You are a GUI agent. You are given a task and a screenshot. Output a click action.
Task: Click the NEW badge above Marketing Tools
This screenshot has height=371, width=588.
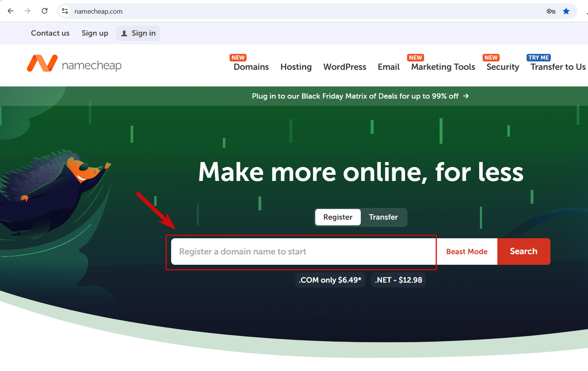click(x=415, y=58)
